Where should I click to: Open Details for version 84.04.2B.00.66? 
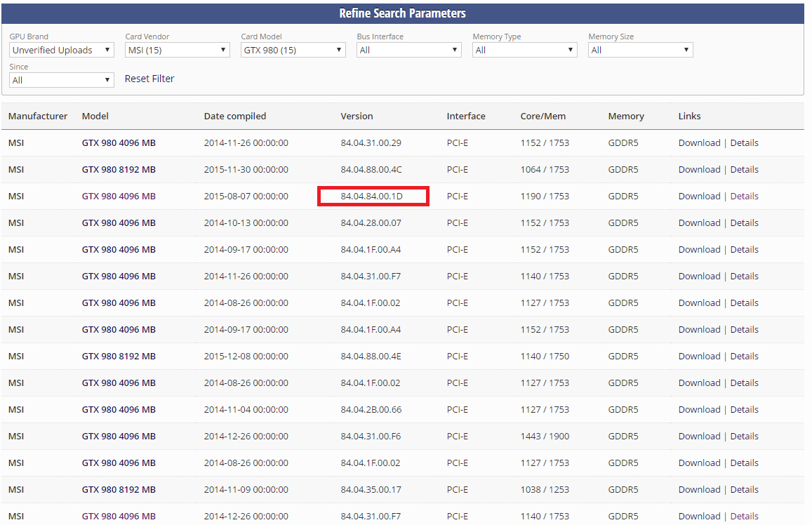[744, 409]
